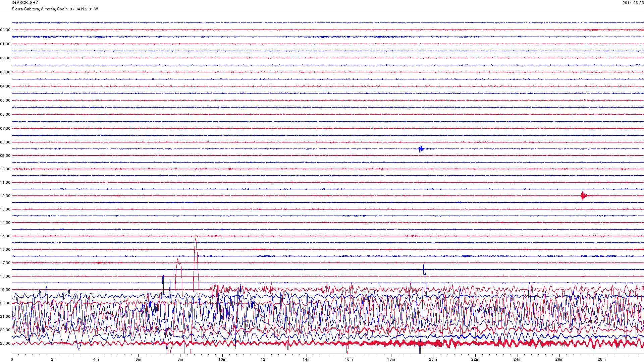
Task: Click the 23:30 time label
Action: tap(5, 344)
